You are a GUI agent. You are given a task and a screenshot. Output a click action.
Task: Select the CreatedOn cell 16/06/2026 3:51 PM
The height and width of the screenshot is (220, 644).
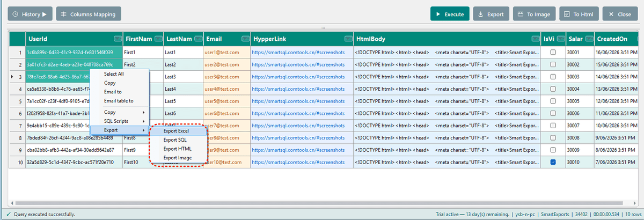(616, 53)
